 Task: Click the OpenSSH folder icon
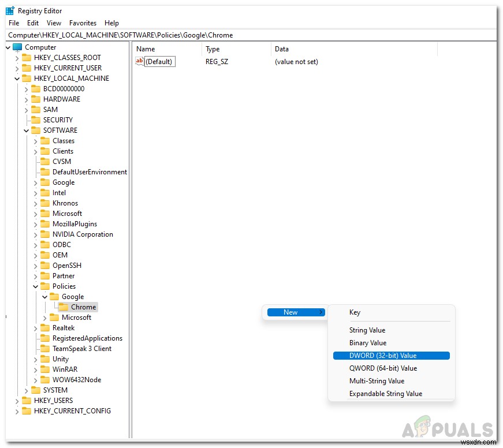coord(46,265)
